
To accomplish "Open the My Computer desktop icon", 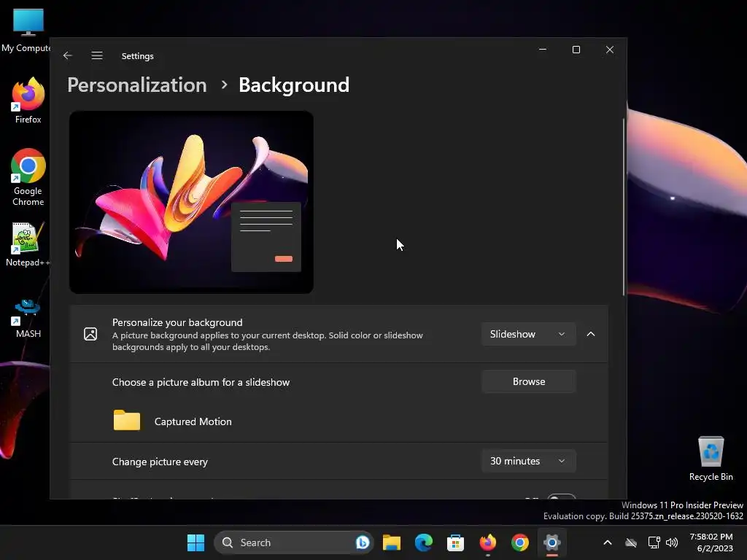I will click(x=28, y=31).
